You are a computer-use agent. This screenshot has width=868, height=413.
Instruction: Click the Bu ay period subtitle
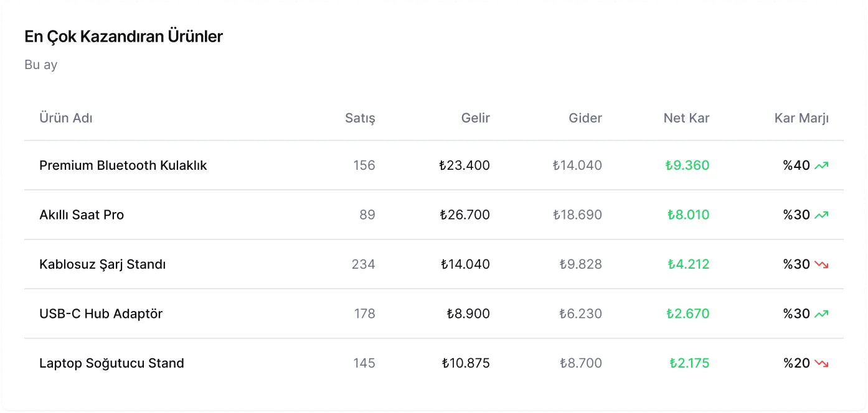click(41, 65)
